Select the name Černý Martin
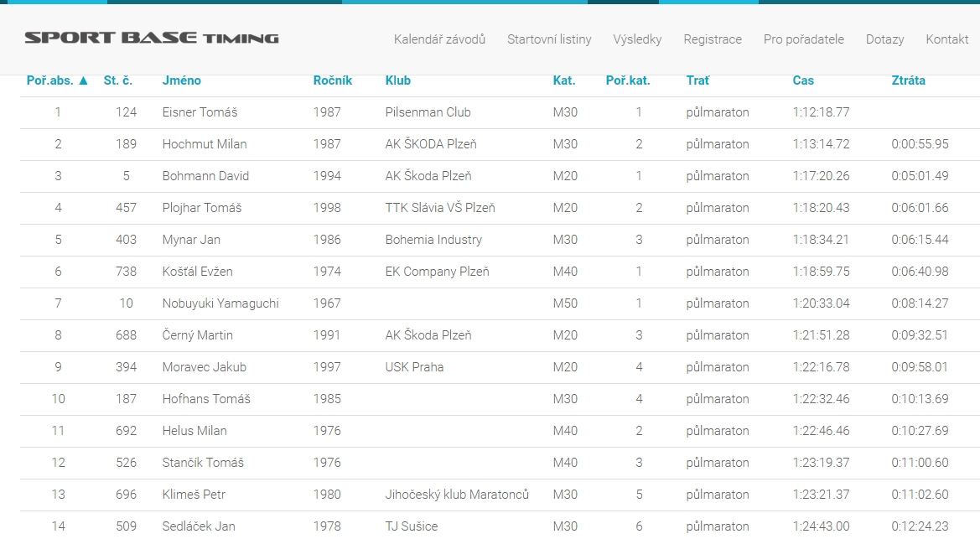 (198, 336)
